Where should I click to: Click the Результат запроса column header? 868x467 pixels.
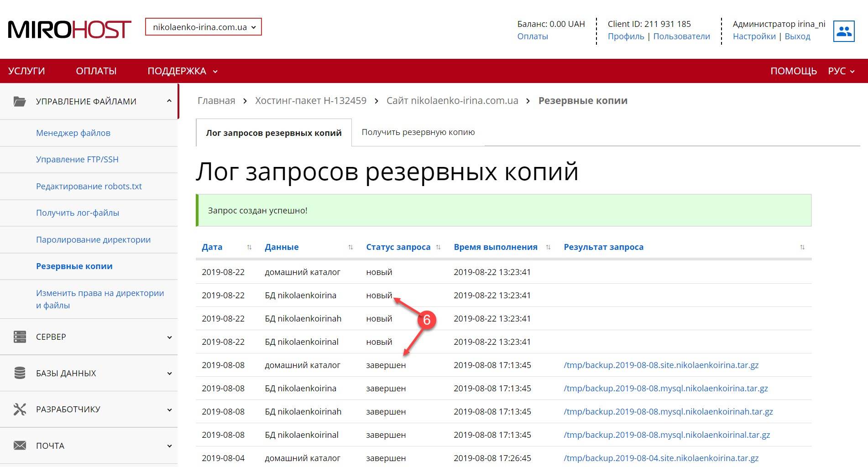603,247
